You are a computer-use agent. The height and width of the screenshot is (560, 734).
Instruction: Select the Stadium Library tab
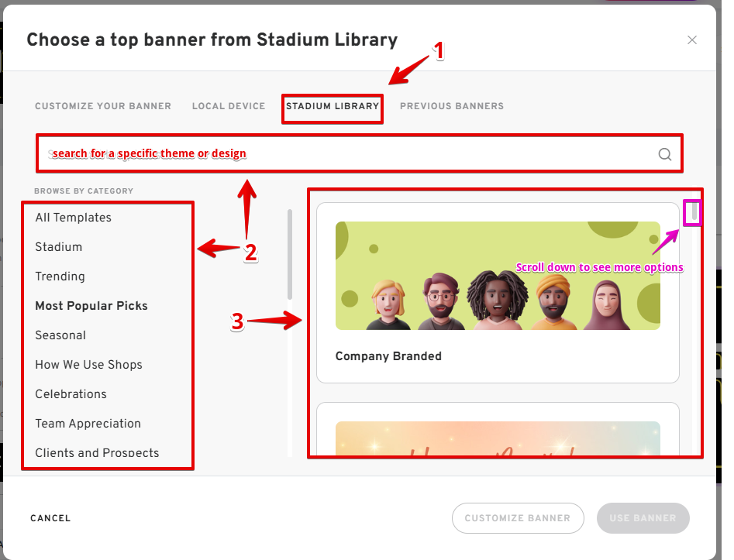(x=333, y=106)
